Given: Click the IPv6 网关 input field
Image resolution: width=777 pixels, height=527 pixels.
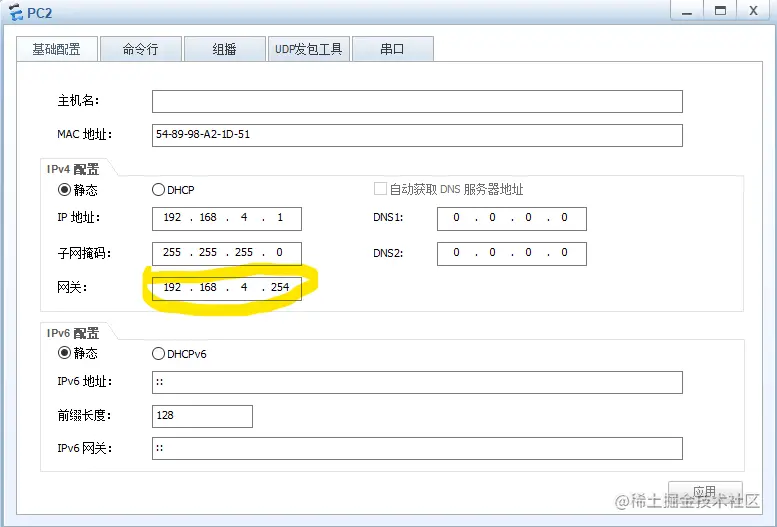Looking at the screenshot, I should coord(417,448).
